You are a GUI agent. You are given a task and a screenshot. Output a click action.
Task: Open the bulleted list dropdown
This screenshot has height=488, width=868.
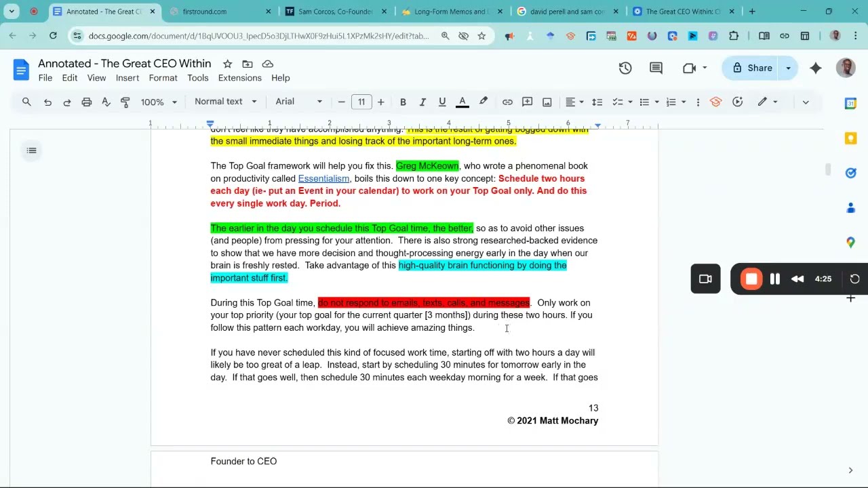point(649,102)
